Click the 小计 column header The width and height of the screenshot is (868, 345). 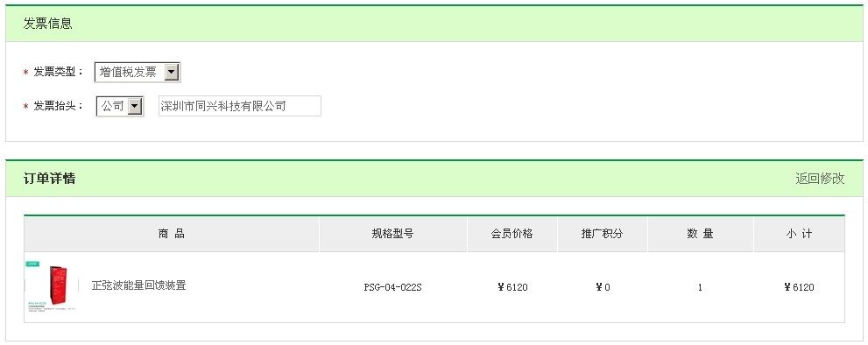[x=799, y=234]
